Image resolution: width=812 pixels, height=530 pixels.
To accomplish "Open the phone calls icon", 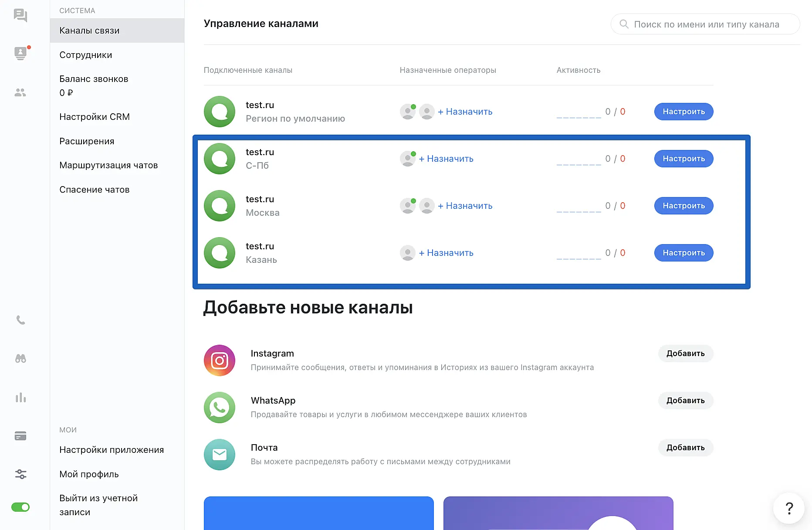I will click(x=20, y=320).
